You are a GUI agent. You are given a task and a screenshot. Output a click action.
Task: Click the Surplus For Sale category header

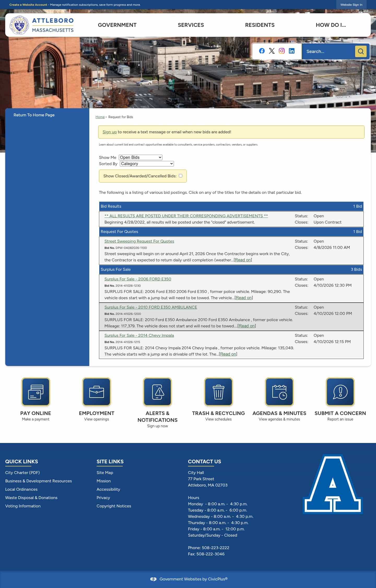click(x=231, y=269)
